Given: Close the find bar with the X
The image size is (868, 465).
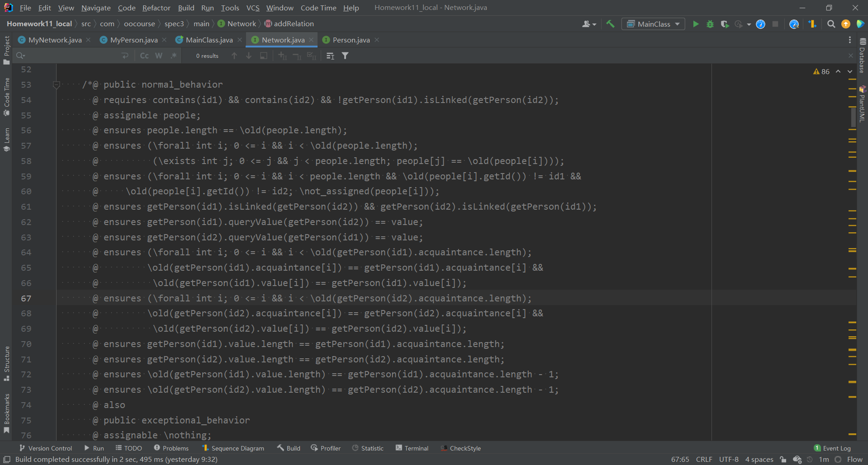Looking at the screenshot, I should (850, 56).
